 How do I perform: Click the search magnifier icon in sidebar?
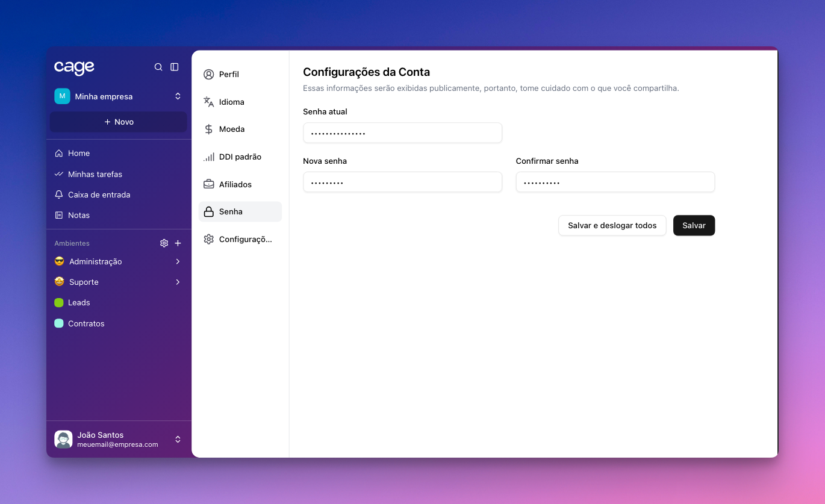click(x=158, y=67)
